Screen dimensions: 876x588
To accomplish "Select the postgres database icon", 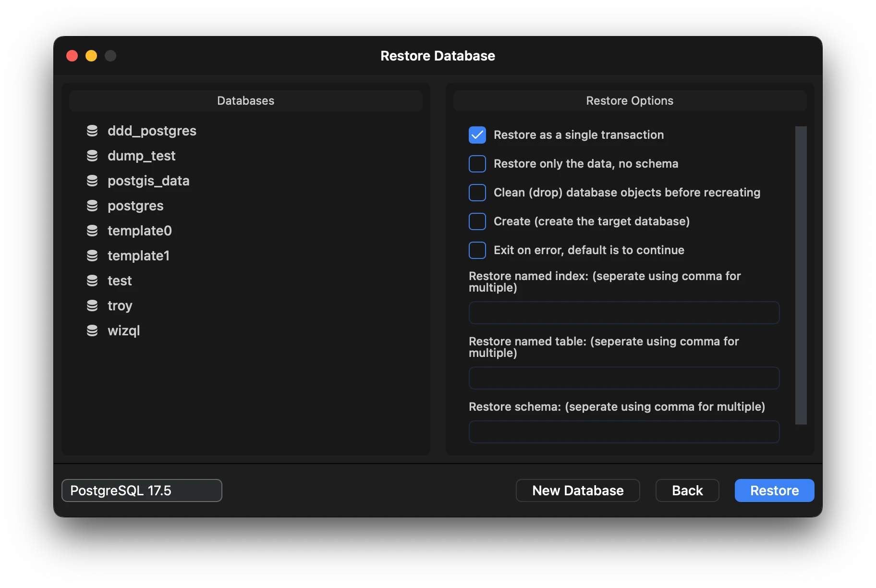I will [92, 205].
